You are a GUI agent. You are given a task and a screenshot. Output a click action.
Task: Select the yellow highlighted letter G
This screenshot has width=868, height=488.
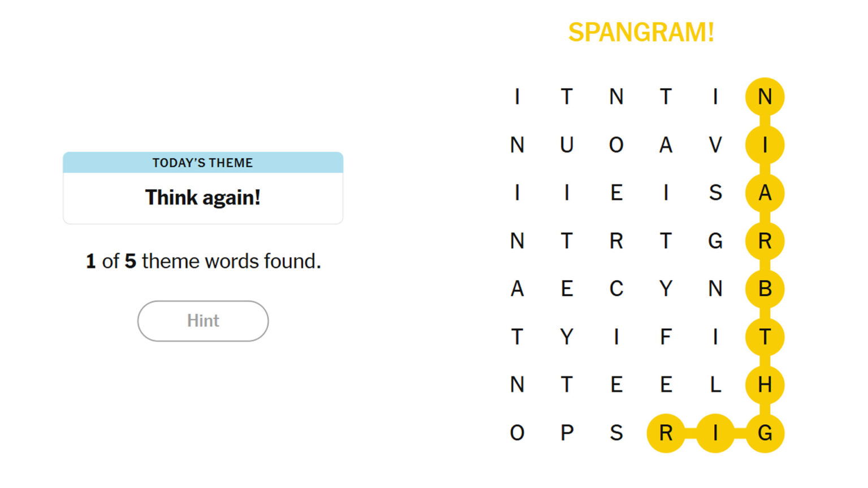coord(765,433)
